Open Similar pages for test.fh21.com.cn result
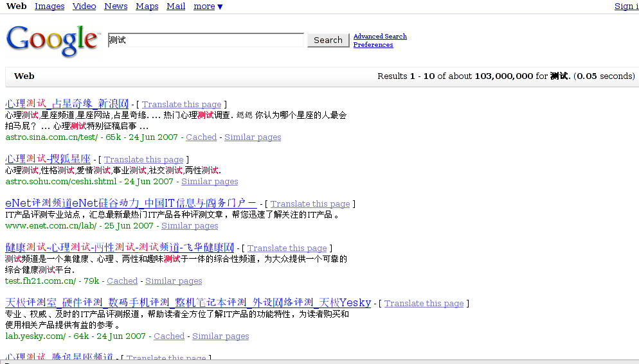This screenshot has height=364, width=639. pos(174,281)
